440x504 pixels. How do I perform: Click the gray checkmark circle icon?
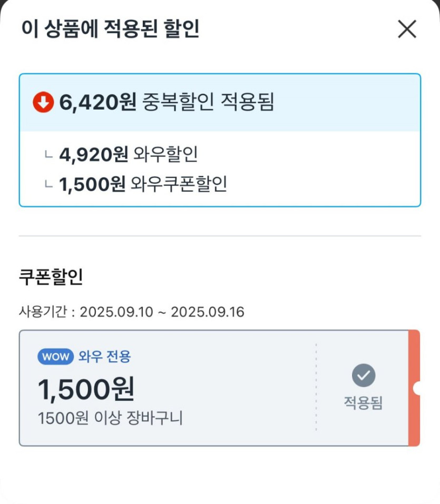click(x=364, y=375)
